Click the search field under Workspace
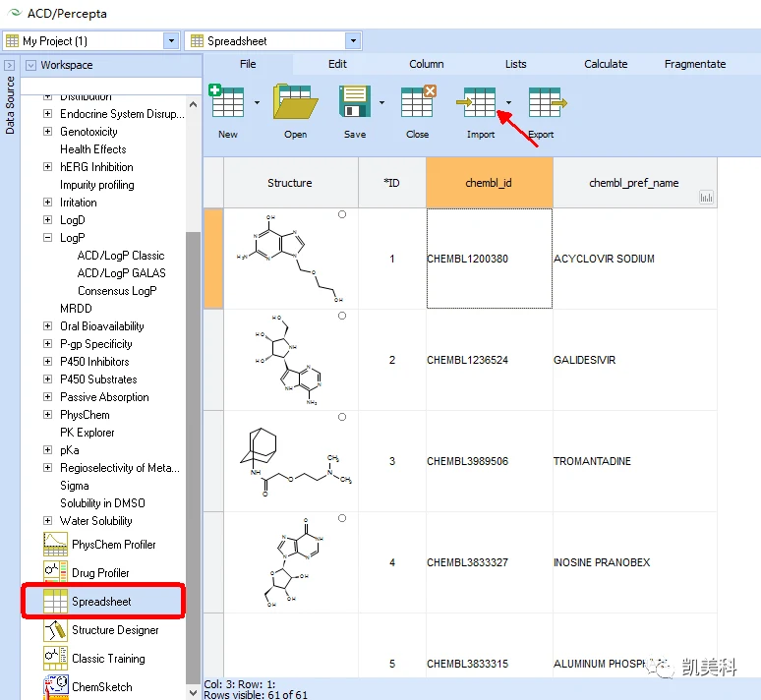This screenshot has height=700, width=761. 111,86
